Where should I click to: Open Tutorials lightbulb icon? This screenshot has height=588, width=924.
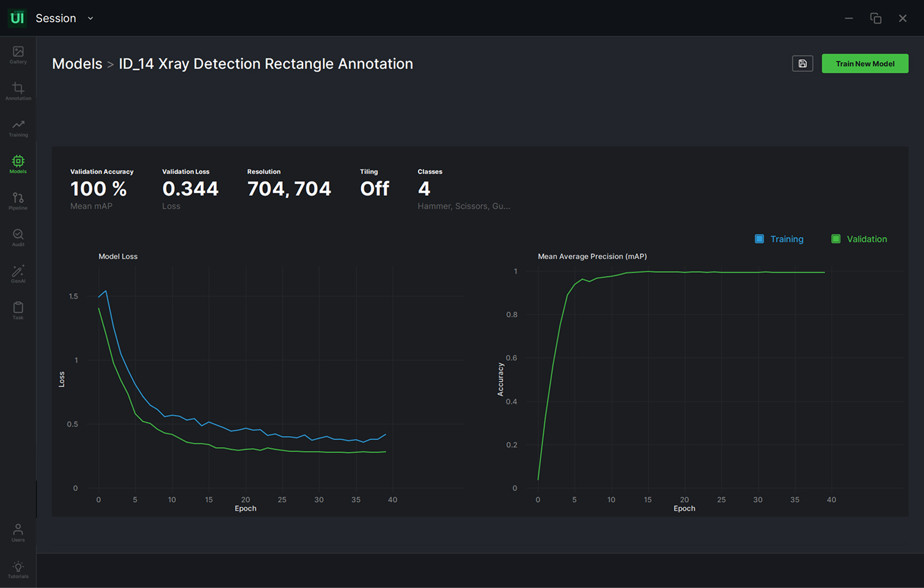(18, 570)
